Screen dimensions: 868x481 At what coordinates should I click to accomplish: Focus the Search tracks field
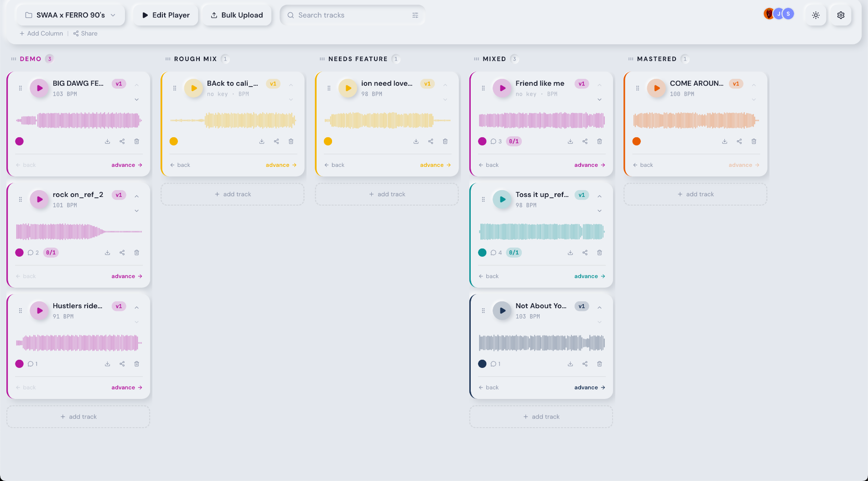click(353, 15)
